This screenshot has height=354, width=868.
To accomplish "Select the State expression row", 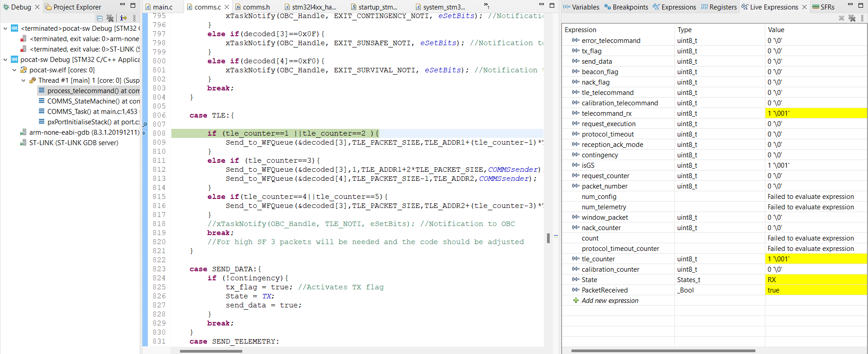I will (x=714, y=279).
